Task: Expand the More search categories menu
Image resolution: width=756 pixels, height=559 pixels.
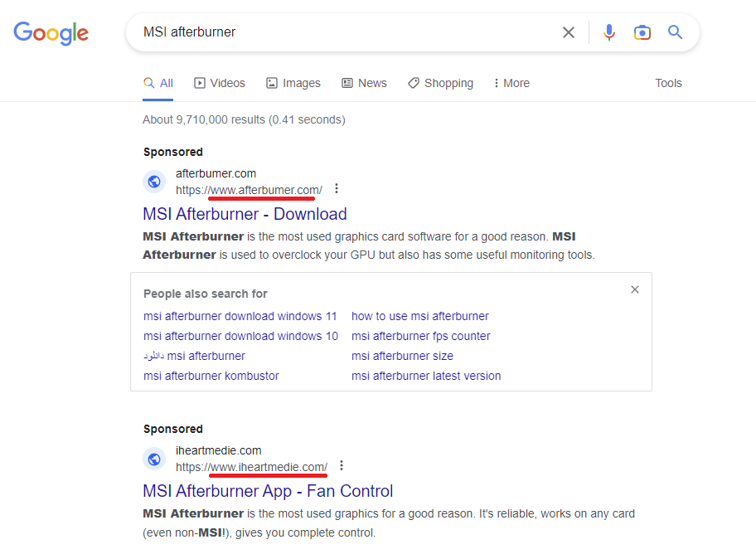Action: coord(511,83)
